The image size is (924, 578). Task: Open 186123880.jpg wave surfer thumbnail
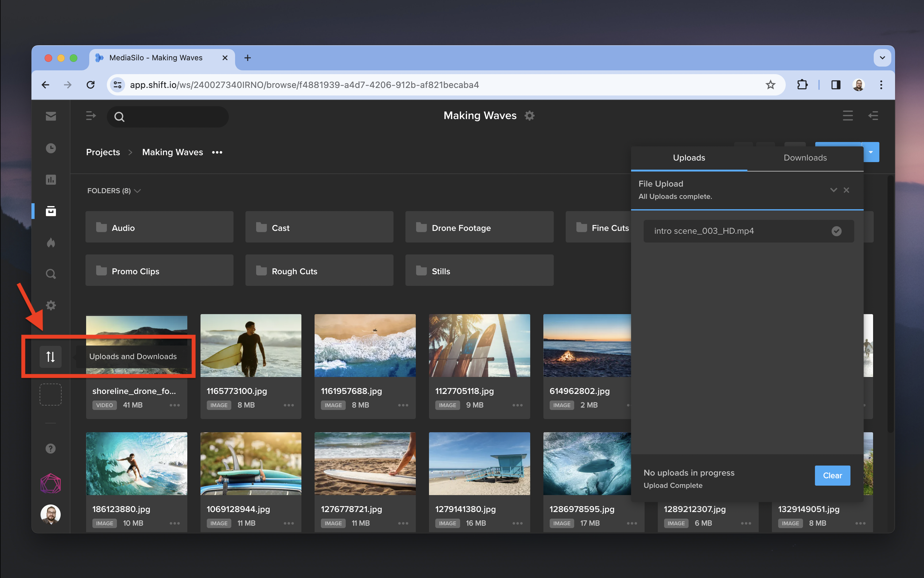136,463
